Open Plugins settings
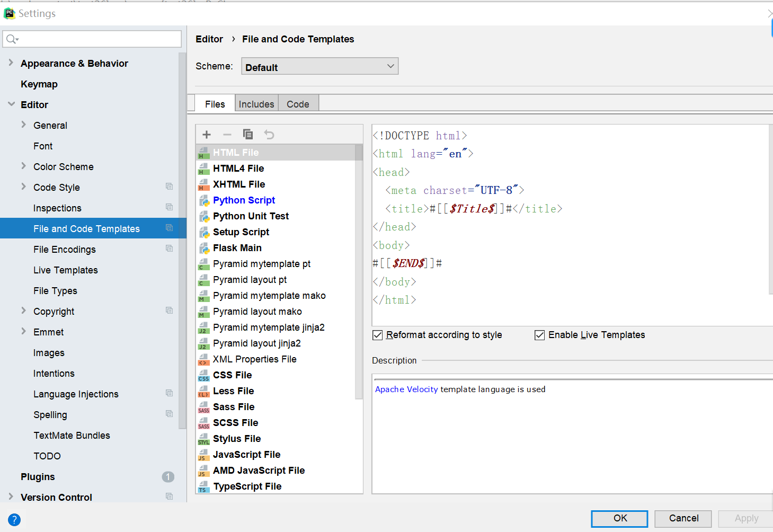773x532 pixels. (x=38, y=477)
